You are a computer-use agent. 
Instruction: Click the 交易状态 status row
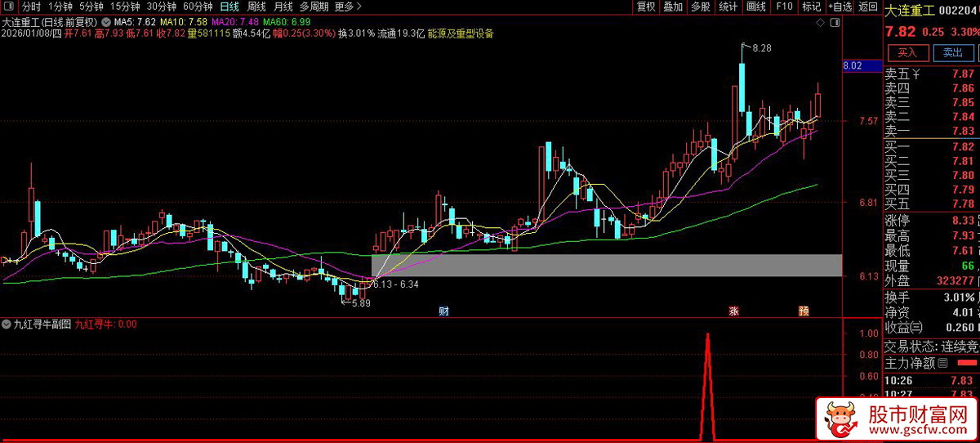(x=931, y=346)
